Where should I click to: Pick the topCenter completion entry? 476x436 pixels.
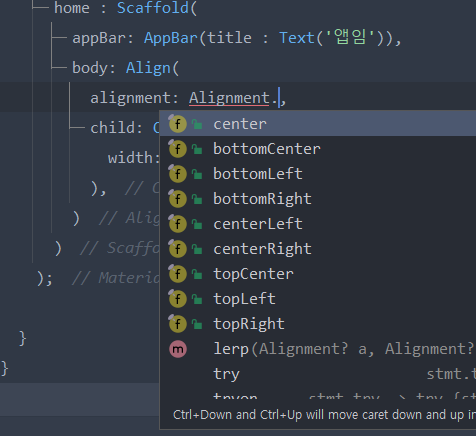318,274
